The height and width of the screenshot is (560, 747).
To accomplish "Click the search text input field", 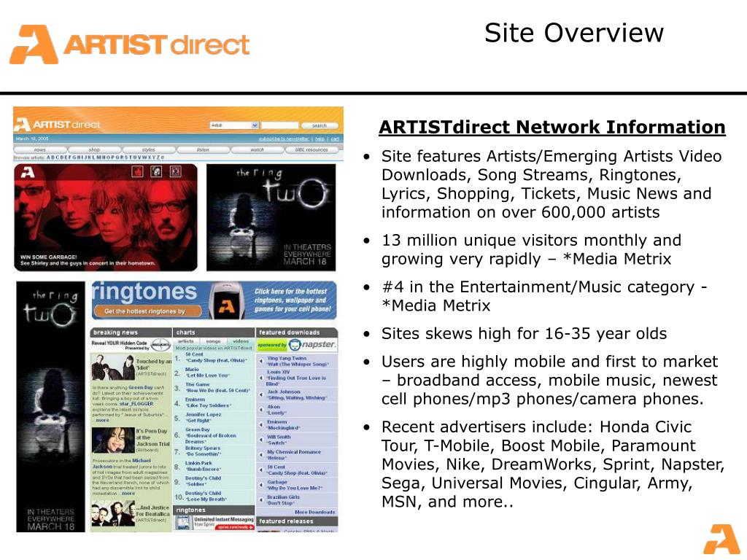I will click(x=279, y=125).
